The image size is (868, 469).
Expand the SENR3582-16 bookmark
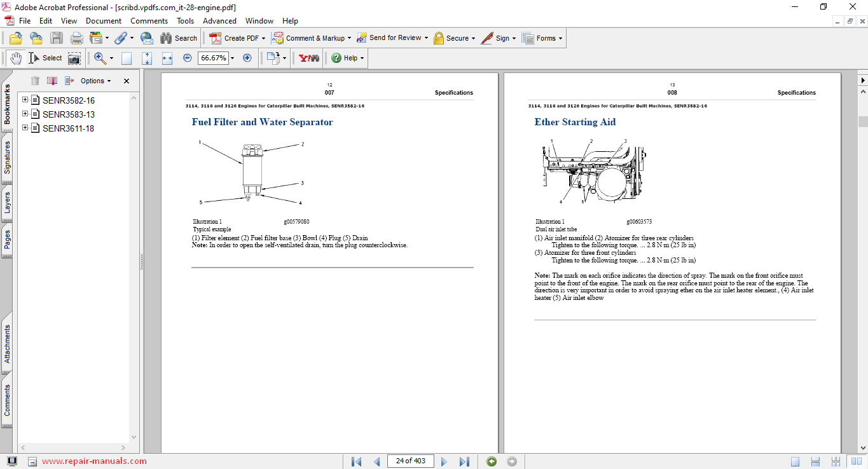pos(25,100)
